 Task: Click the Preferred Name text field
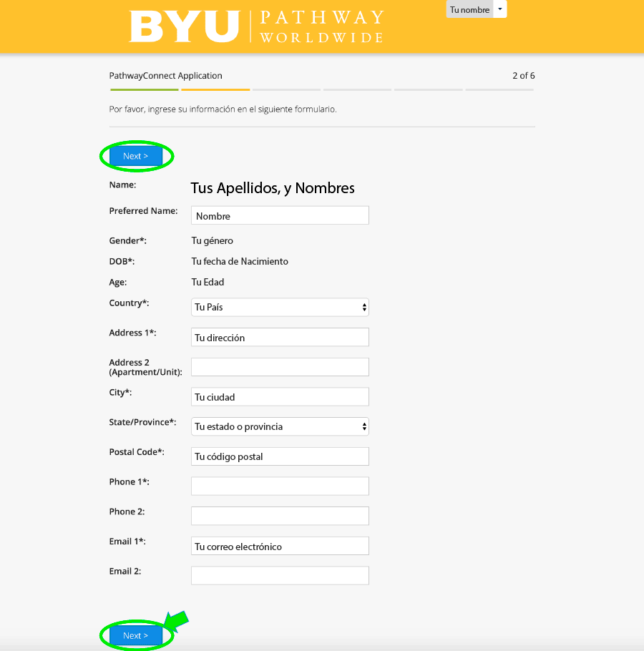tap(280, 215)
